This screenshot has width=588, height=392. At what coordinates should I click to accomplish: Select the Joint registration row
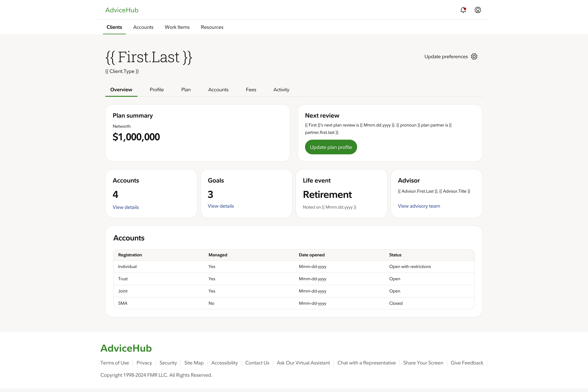point(294,291)
